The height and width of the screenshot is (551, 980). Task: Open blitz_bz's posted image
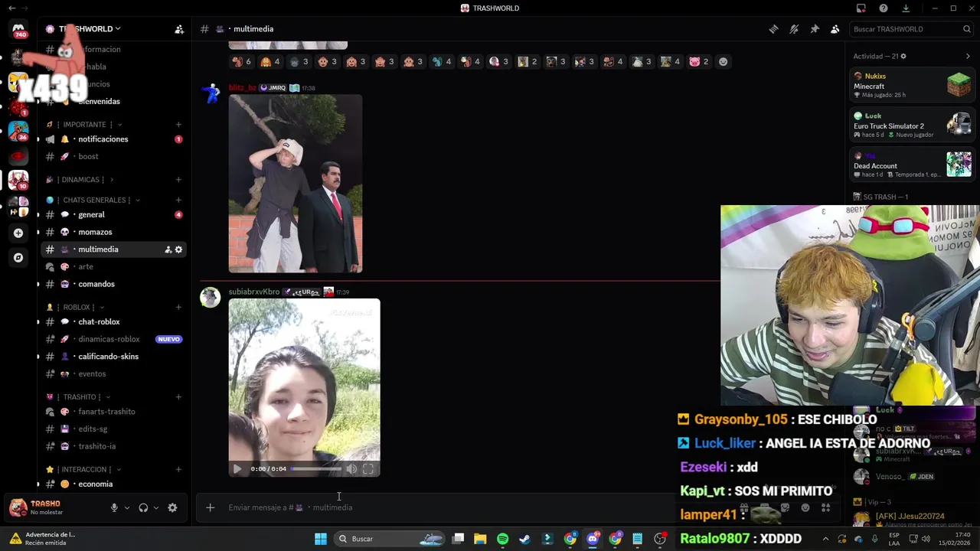[x=296, y=184]
